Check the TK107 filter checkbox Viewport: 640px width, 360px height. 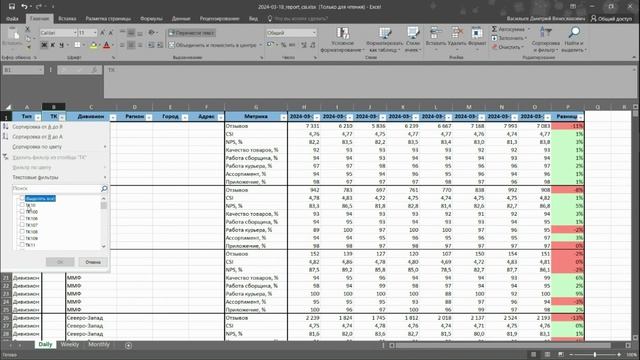click(x=22, y=225)
